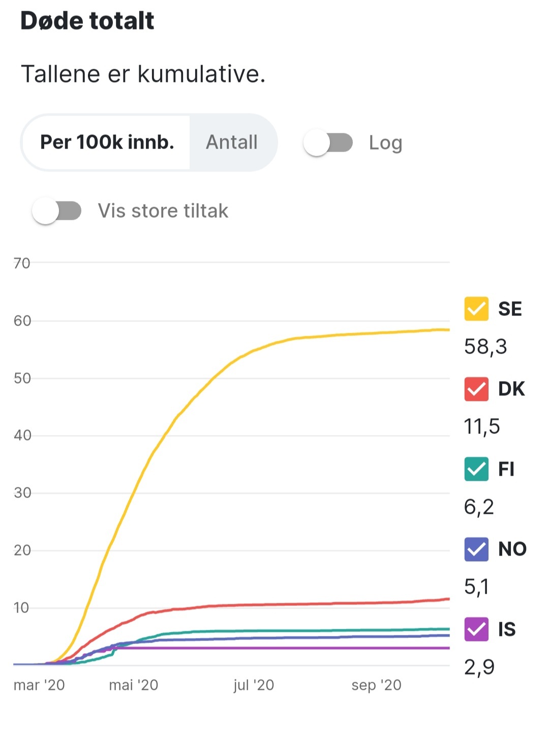Uncheck the teal FI checkbox
The image size is (549, 756).
476,469
